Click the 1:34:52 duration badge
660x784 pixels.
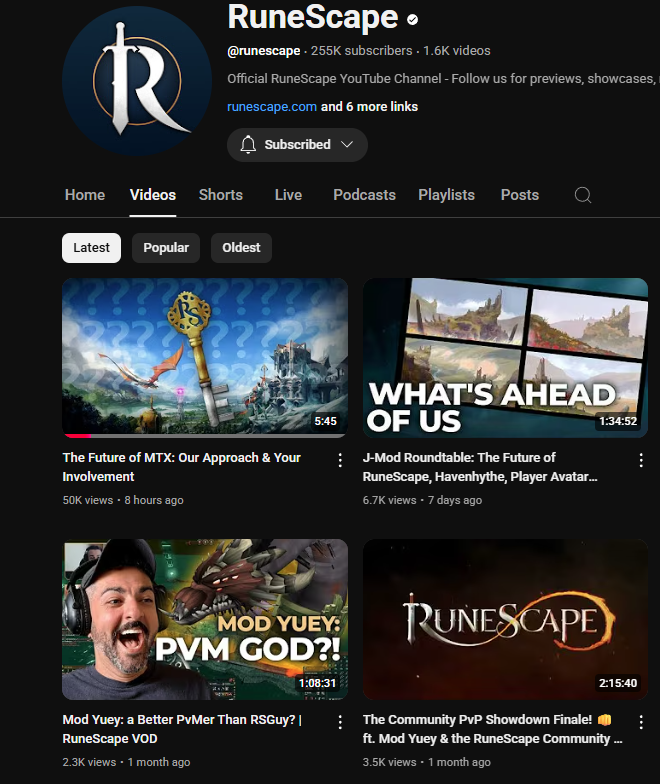pyautogui.click(x=618, y=421)
